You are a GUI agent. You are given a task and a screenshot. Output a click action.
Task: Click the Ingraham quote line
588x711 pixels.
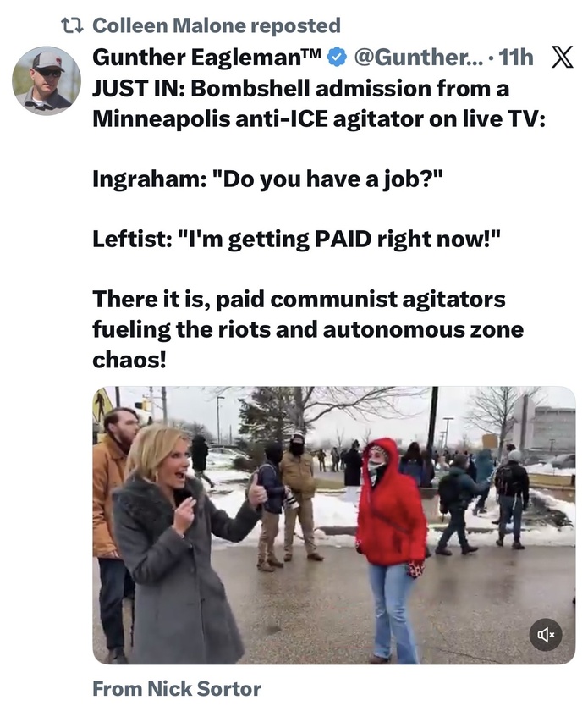pos(267,179)
